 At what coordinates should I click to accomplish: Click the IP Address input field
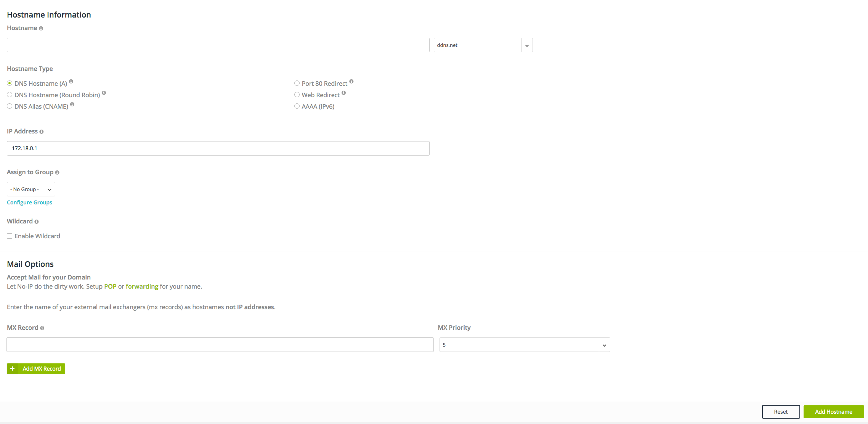(x=218, y=148)
